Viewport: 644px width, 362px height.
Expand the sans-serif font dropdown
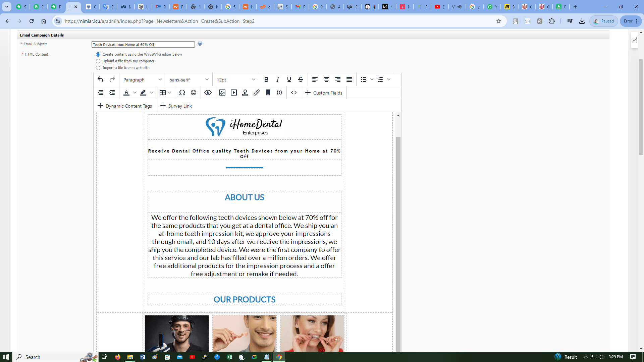pos(189,80)
